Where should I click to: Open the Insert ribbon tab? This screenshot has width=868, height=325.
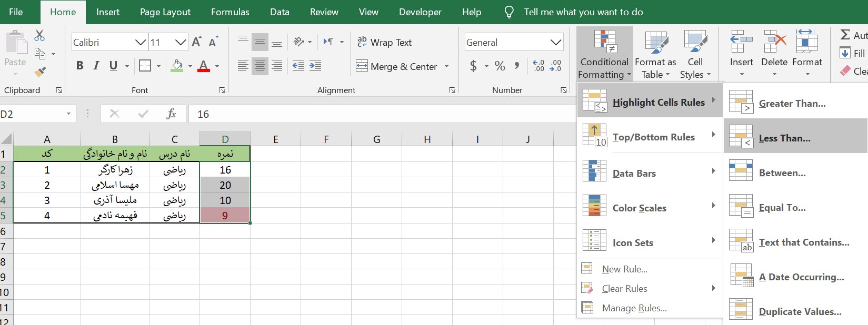[108, 12]
